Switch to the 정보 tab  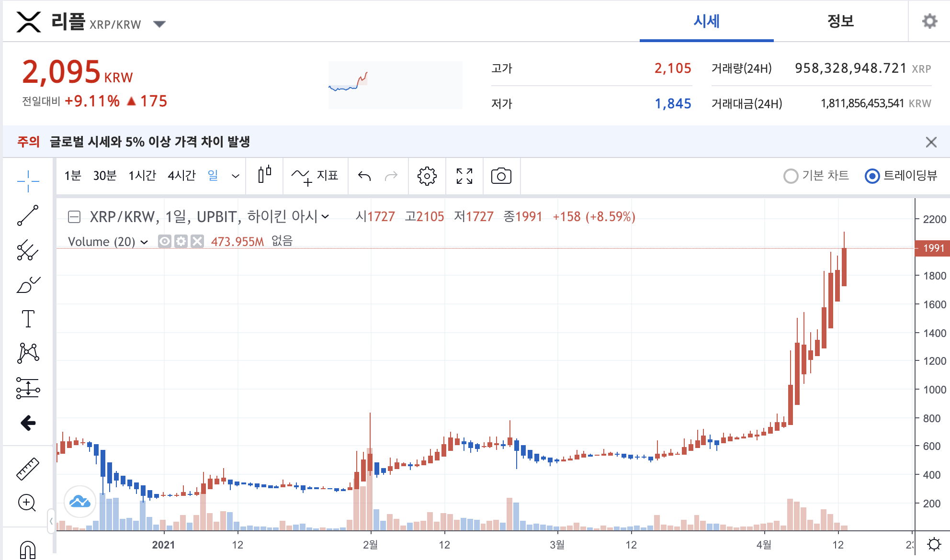click(x=840, y=22)
